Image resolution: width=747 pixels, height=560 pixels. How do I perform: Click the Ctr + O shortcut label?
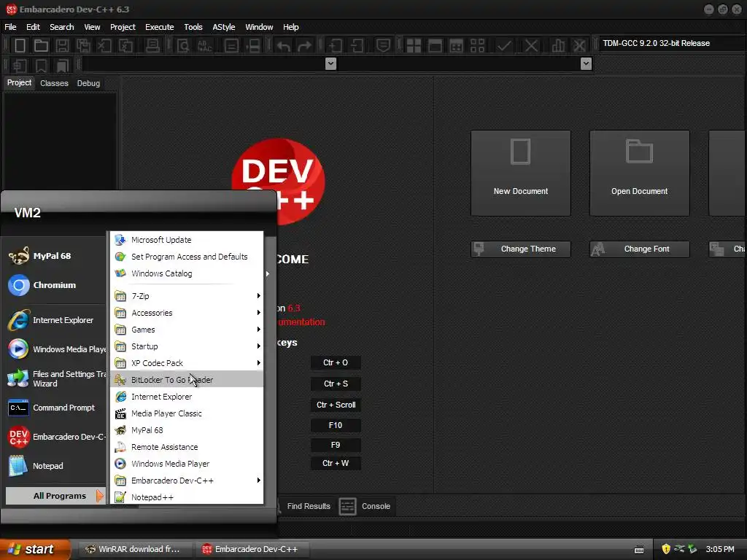[x=336, y=363]
